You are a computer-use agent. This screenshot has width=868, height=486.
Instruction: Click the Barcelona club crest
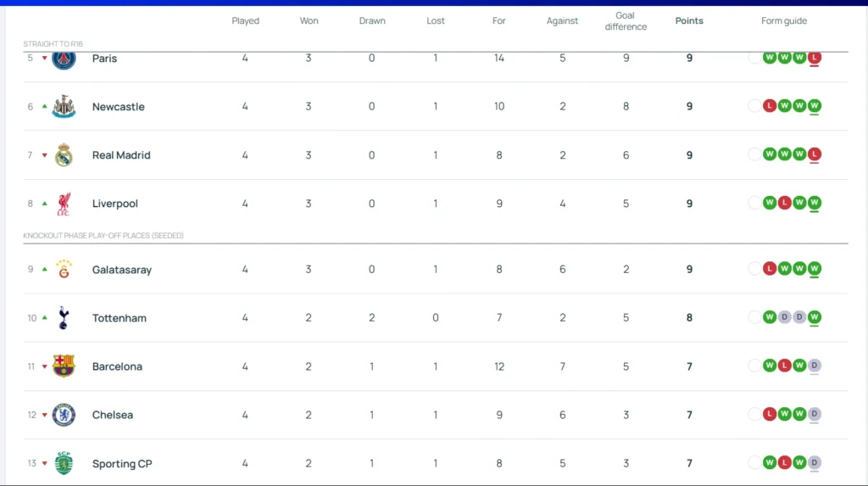pyautogui.click(x=64, y=366)
